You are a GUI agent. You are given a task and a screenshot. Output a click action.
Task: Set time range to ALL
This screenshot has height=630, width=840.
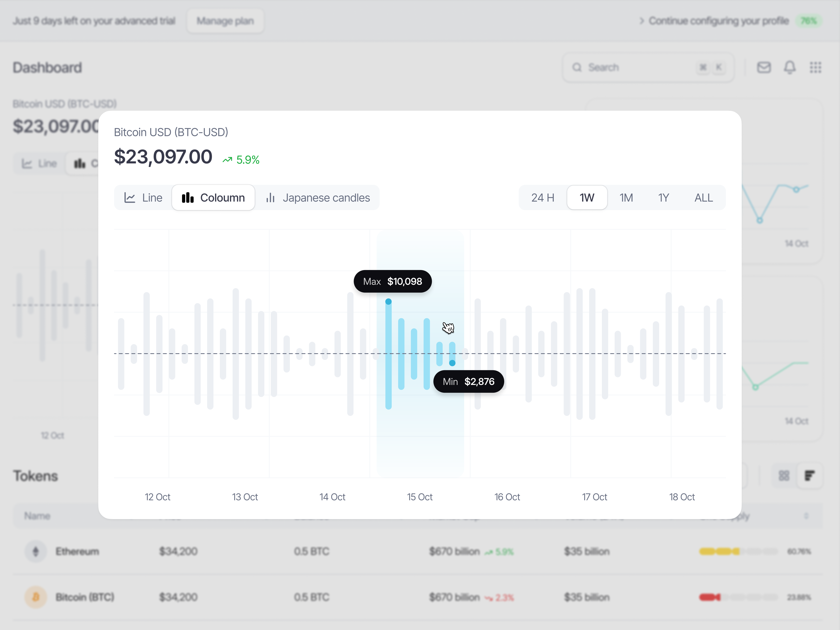point(703,197)
